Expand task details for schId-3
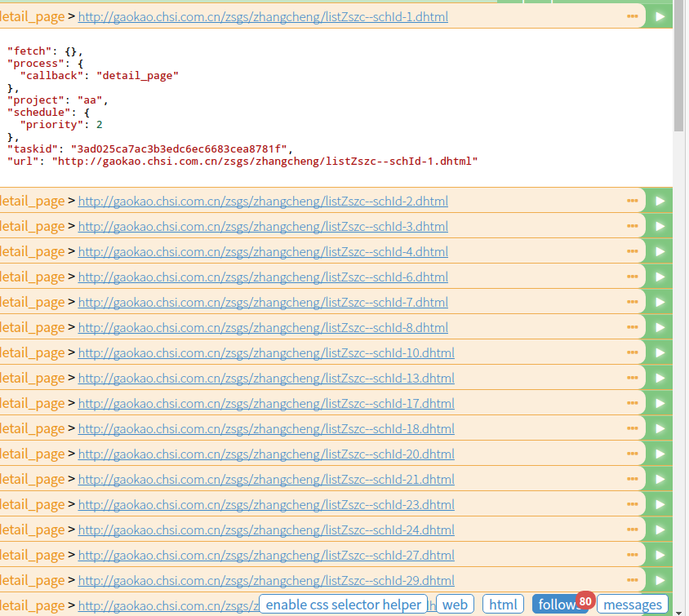The width and height of the screenshot is (689, 616). pos(632,226)
